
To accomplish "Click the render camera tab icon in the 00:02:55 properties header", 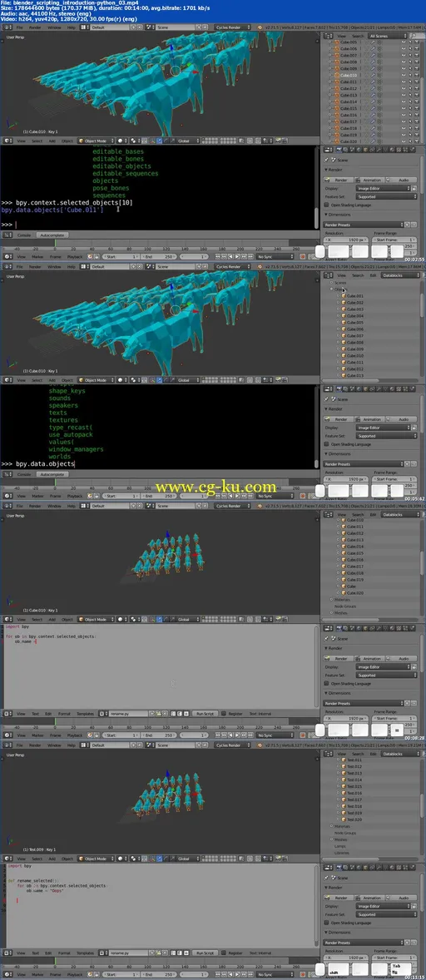I will 338,150.
